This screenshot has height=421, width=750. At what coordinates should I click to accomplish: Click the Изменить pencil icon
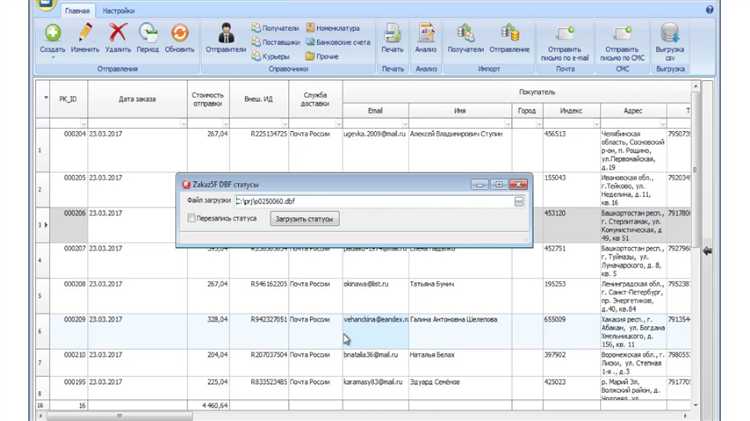point(85,35)
